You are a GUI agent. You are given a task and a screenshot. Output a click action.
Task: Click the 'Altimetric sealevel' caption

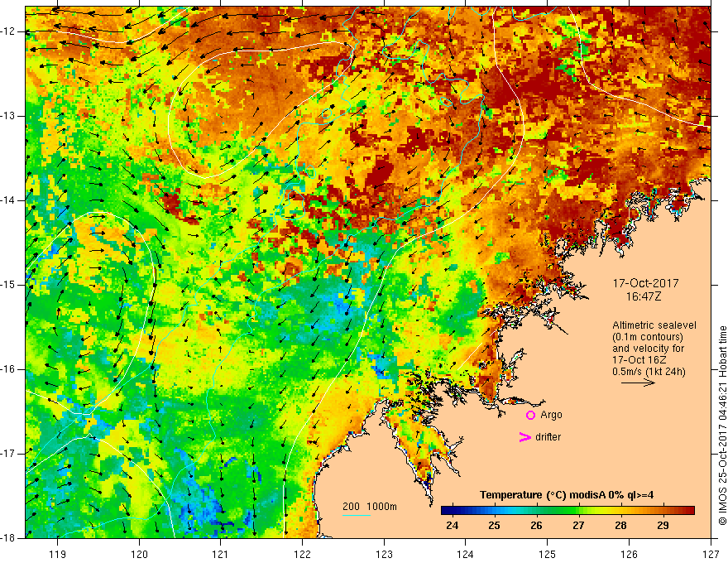pos(654,325)
